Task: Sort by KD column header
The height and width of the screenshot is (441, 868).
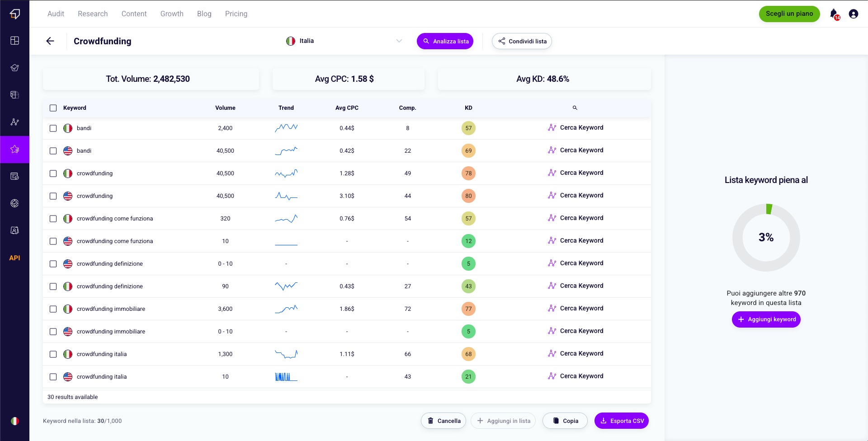Action: [468, 108]
